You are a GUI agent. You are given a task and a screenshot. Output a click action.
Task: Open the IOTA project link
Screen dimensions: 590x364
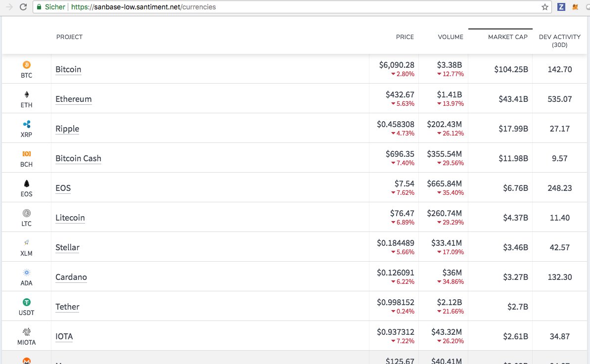[64, 336]
